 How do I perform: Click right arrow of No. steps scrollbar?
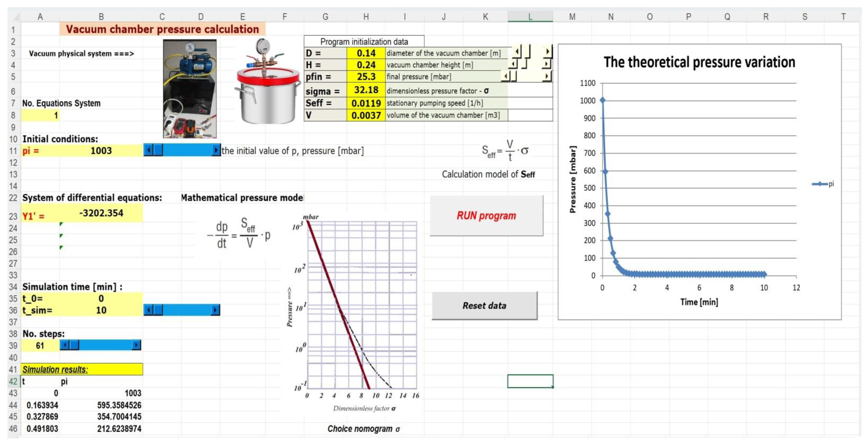pyautogui.click(x=136, y=345)
